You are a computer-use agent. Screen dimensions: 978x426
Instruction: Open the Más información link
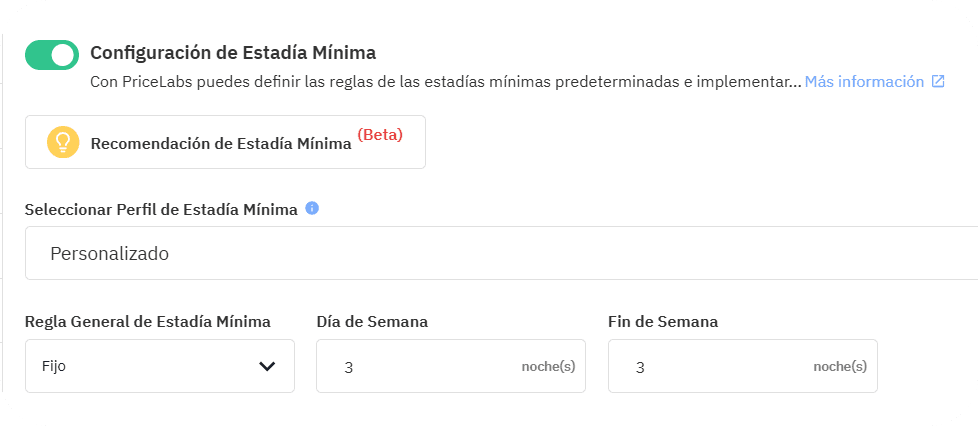pyautogui.click(x=864, y=82)
